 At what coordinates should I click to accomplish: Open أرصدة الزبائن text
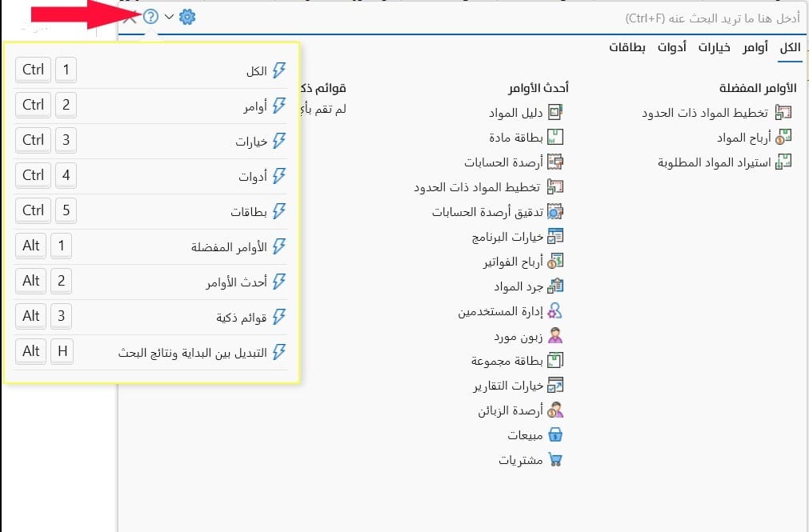coord(511,410)
